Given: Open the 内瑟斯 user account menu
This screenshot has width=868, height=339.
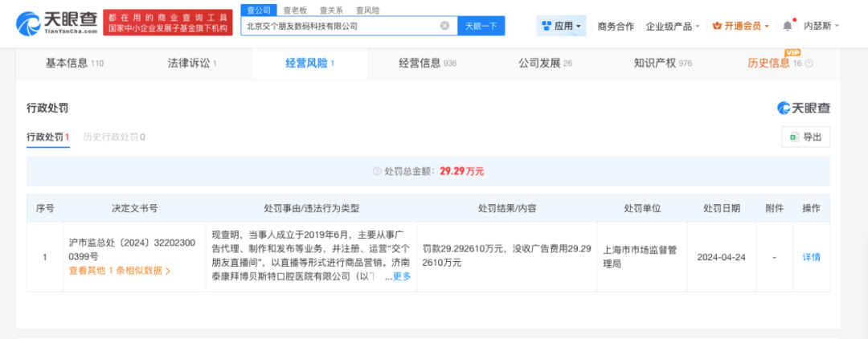Looking at the screenshot, I should click(821, 26).
